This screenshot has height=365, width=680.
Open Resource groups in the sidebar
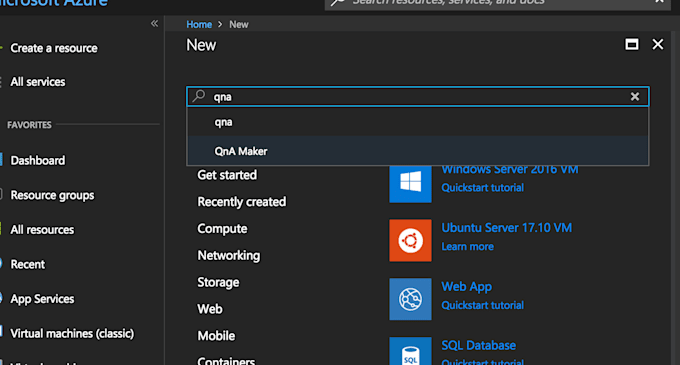coord(52,196)
